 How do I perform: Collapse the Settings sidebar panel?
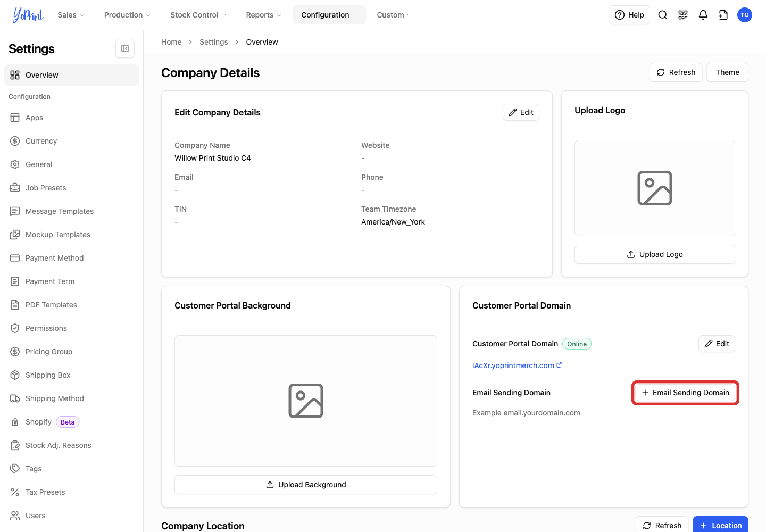click(125, 48)
